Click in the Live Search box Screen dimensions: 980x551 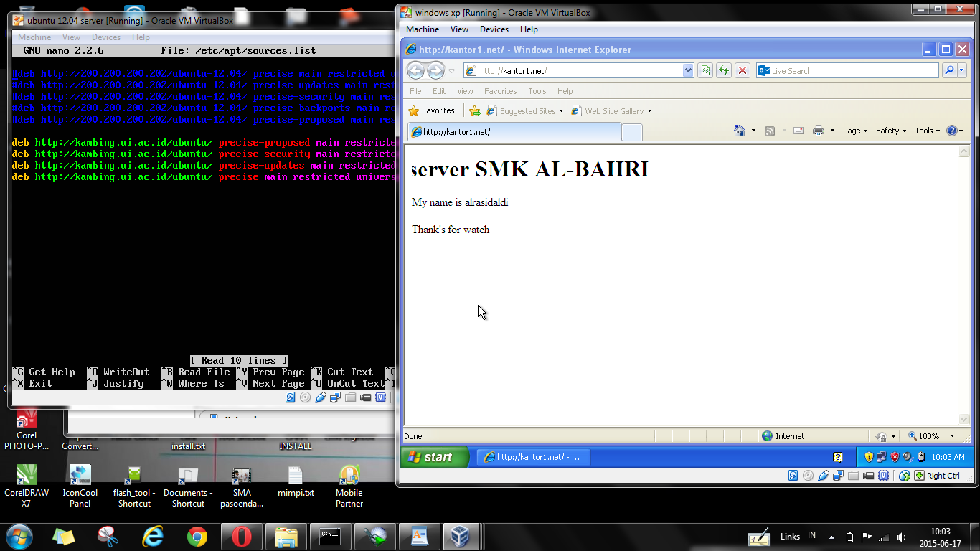(847, 70)
